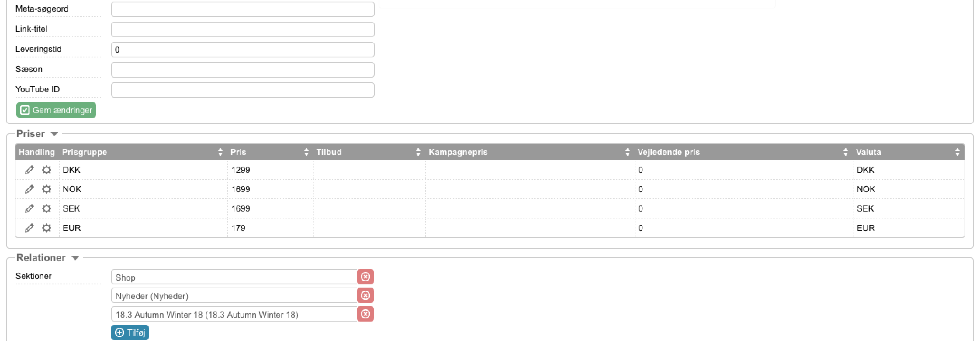Click SEK in the Valuta column
Screen dimensions: 980x341
865,208
